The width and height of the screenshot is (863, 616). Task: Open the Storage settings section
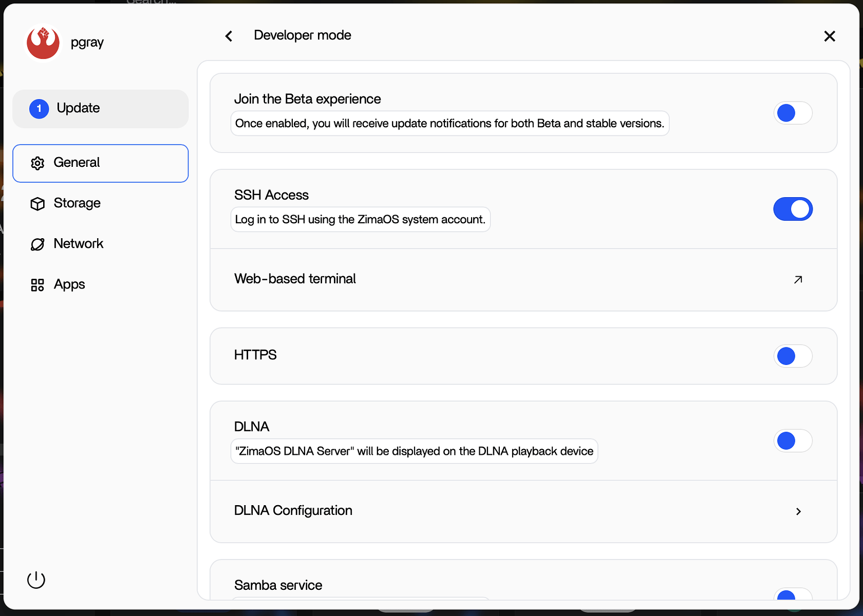click(77, 203)
